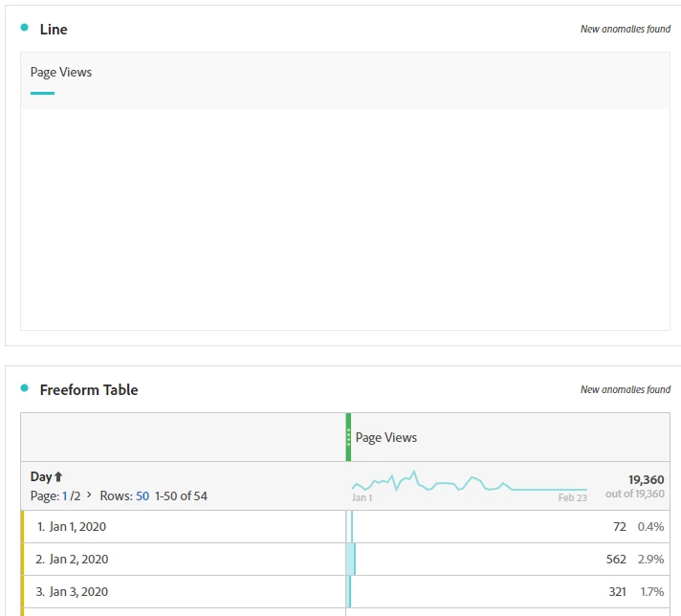Click the 321 page views cell
This screenshot has width=681, height=616.
pos(617,592)
